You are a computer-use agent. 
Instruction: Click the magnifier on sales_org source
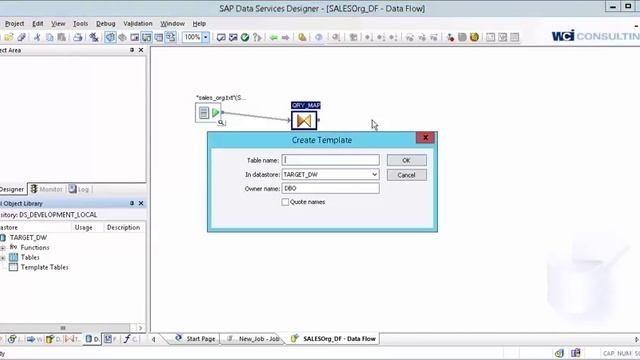[x=221, y=122]
